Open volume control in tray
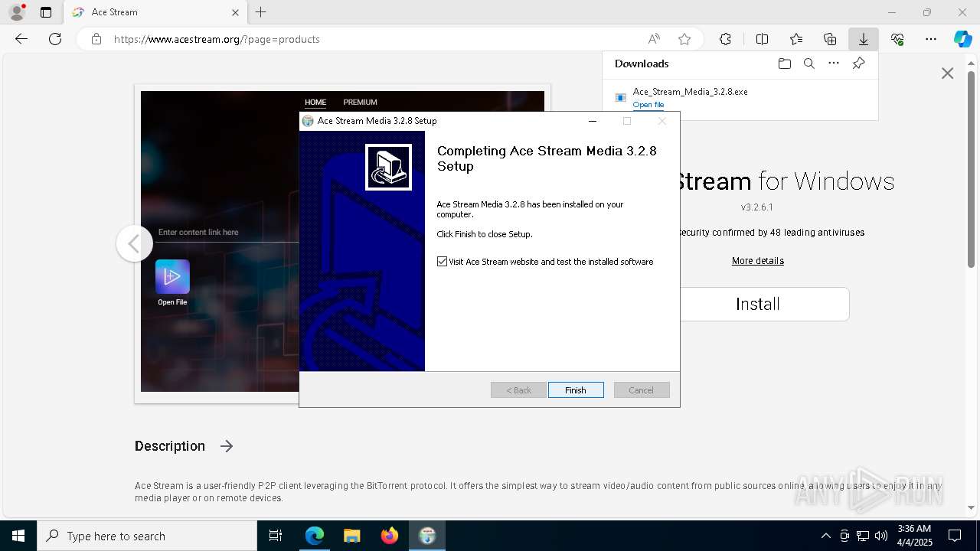This screenshot has height=551, width=980. 881,536
